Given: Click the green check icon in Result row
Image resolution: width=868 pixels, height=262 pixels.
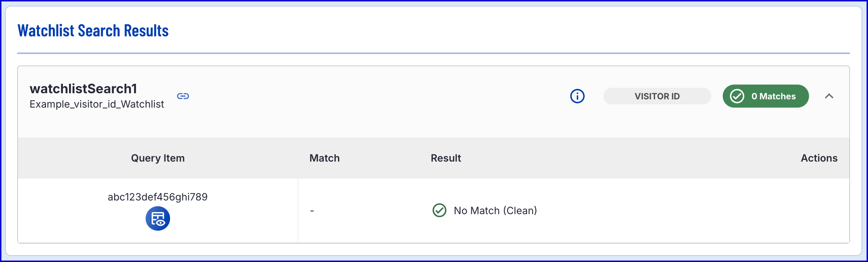Looking at the screenshot, I should point(439,211).
